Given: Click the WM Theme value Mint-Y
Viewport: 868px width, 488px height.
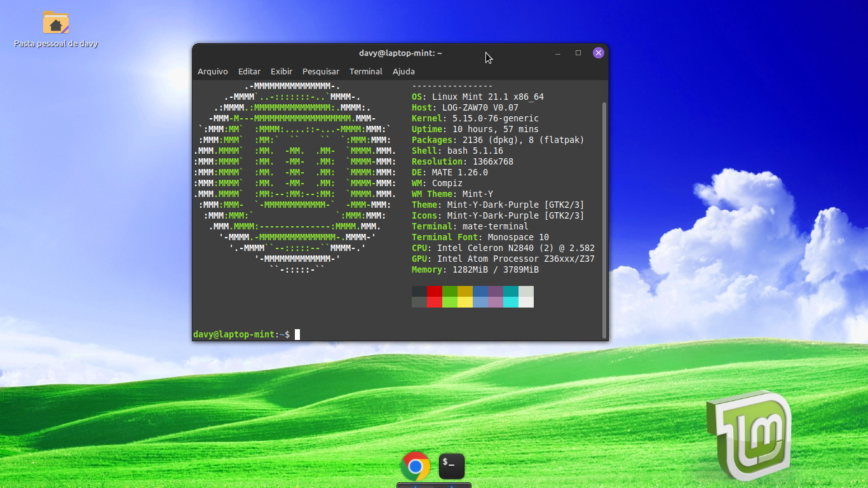Looking at the screenshot, I should [x=478, y=194].
